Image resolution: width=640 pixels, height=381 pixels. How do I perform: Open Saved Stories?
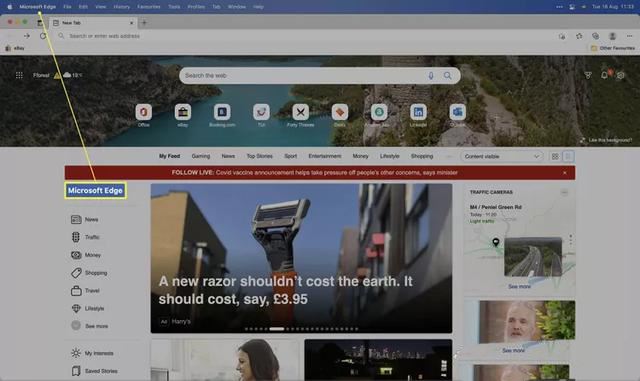(x=94, y=371)
